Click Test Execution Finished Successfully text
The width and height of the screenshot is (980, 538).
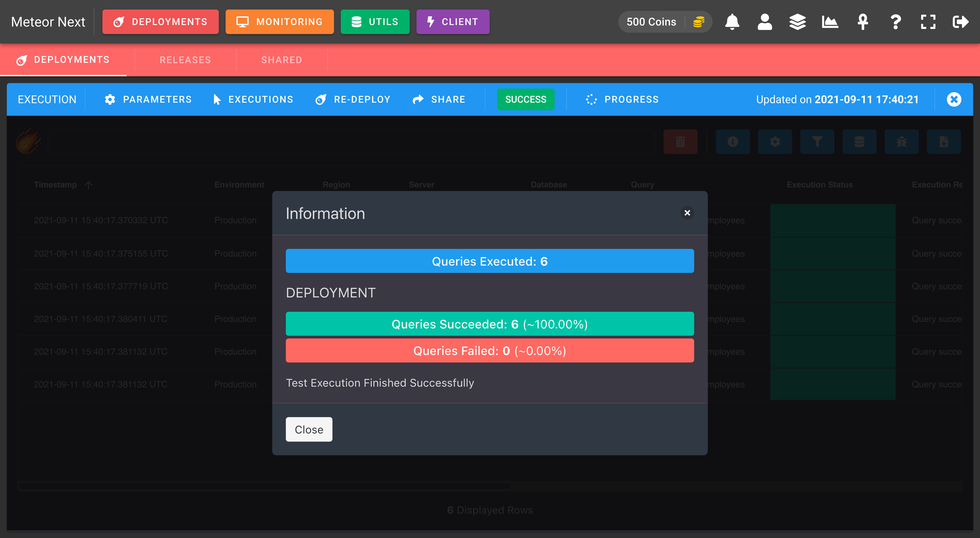[380, 383]
